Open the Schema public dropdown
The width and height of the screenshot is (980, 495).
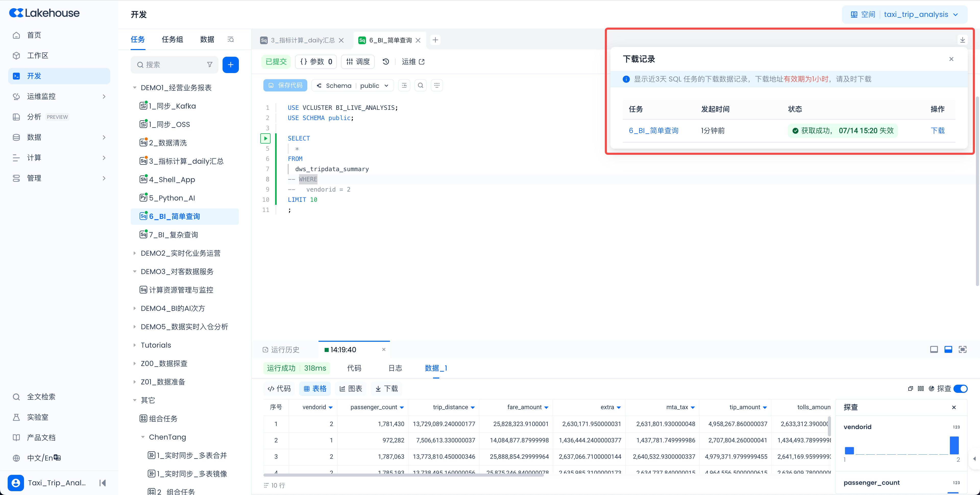pyautogui.click(x=352, y=86)
